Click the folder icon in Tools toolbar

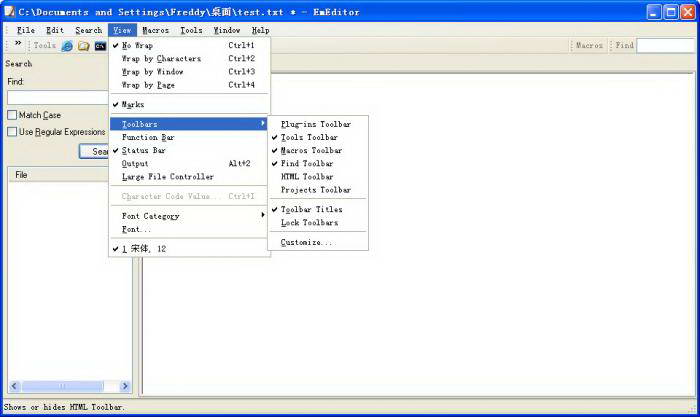(x=84, y=46)
